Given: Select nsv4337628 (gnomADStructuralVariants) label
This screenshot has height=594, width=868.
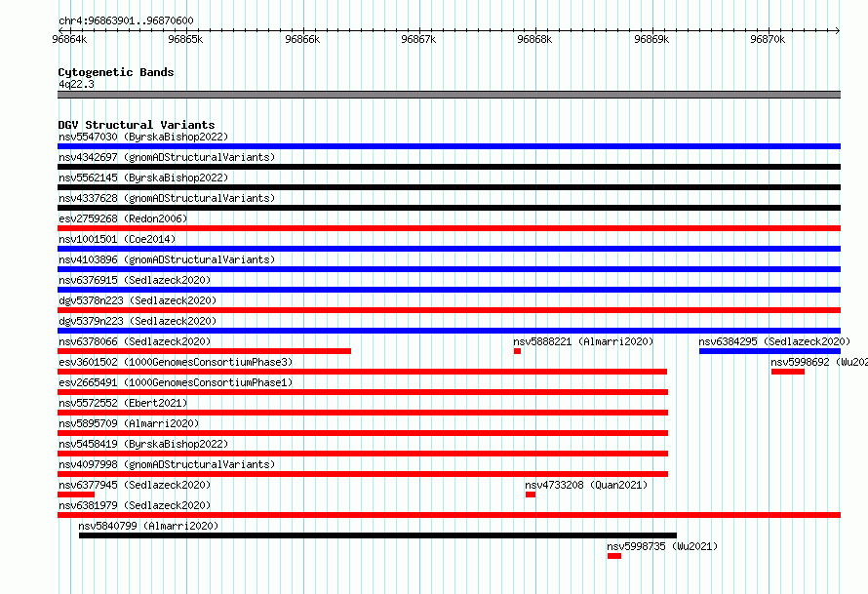Looking at the screenshot, I should [x=167, y=198].
